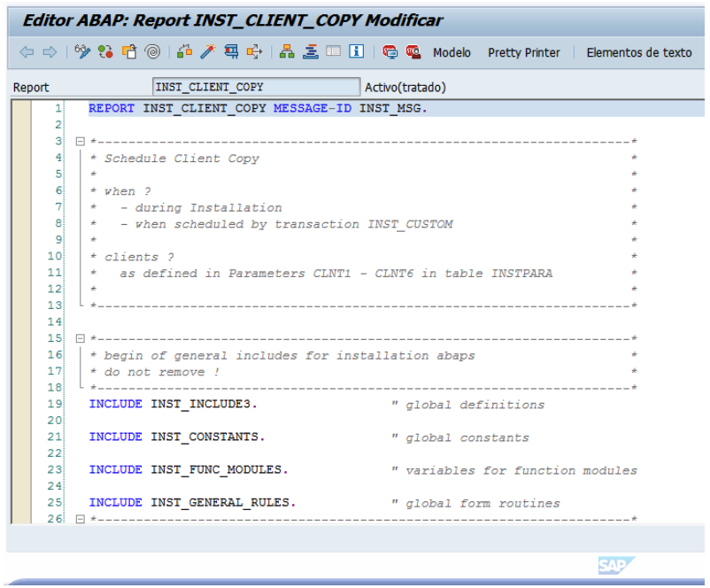Click MESSAGE-ID keyword on line 1

click(x=313, y=108)
